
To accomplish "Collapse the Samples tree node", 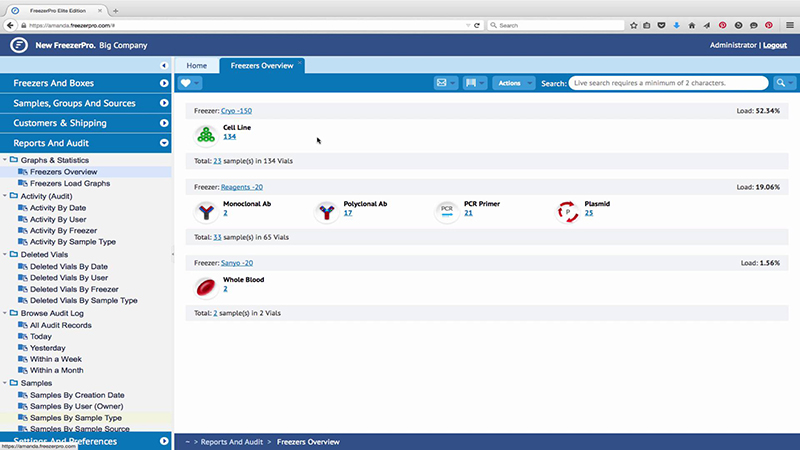I will pyautogui.click(x=5, y=383).
